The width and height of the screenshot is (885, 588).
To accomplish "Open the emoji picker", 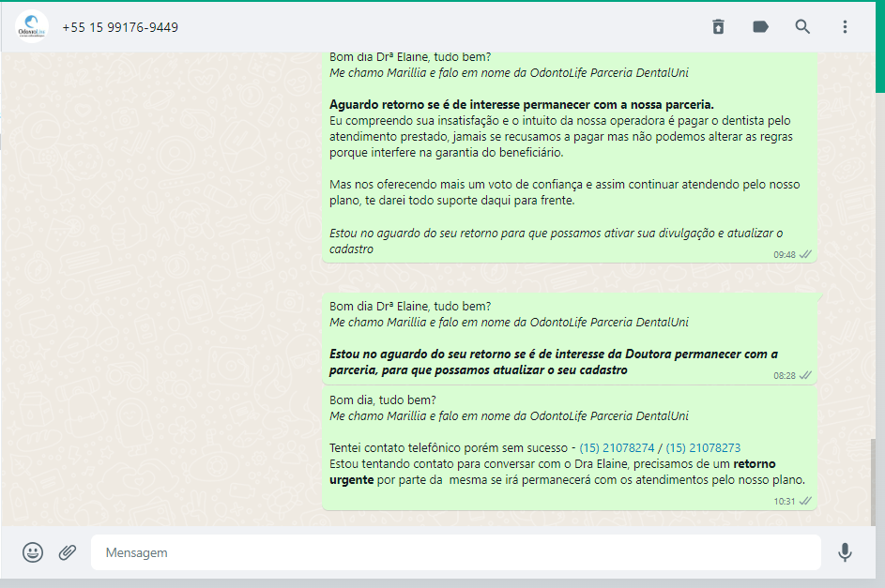I will pyautogui.click(x=33, y=552).
